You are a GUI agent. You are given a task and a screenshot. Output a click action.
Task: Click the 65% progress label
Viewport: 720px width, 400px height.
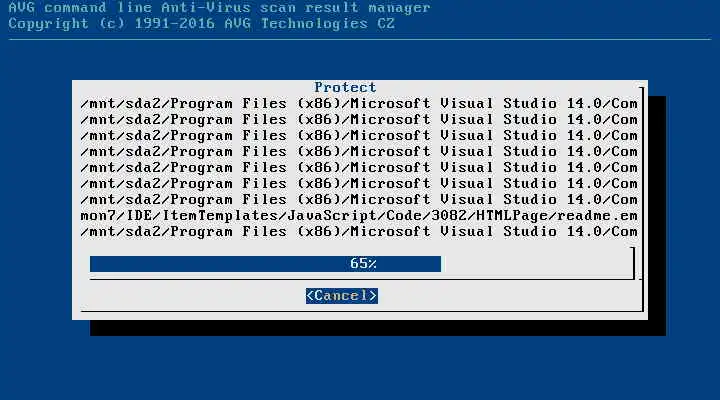(363, 264)
